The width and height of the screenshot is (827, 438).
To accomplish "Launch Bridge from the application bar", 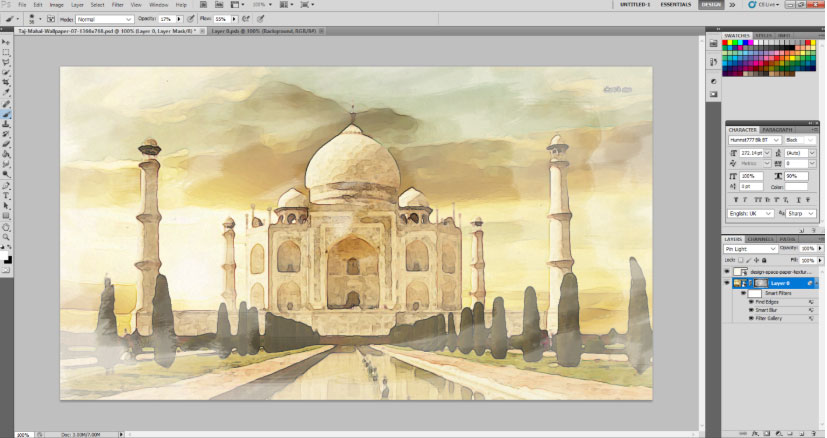I will tap(203, 4).
